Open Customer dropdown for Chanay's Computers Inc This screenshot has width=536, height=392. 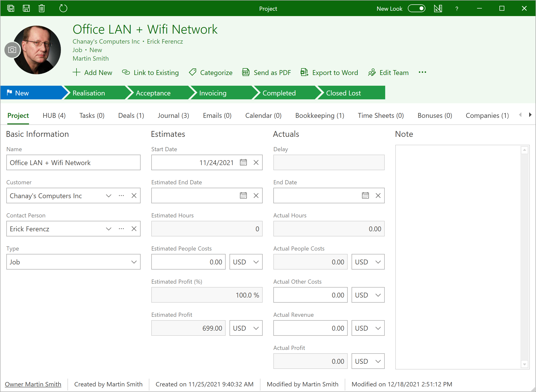pyautogui.click(x=109, y=196)
